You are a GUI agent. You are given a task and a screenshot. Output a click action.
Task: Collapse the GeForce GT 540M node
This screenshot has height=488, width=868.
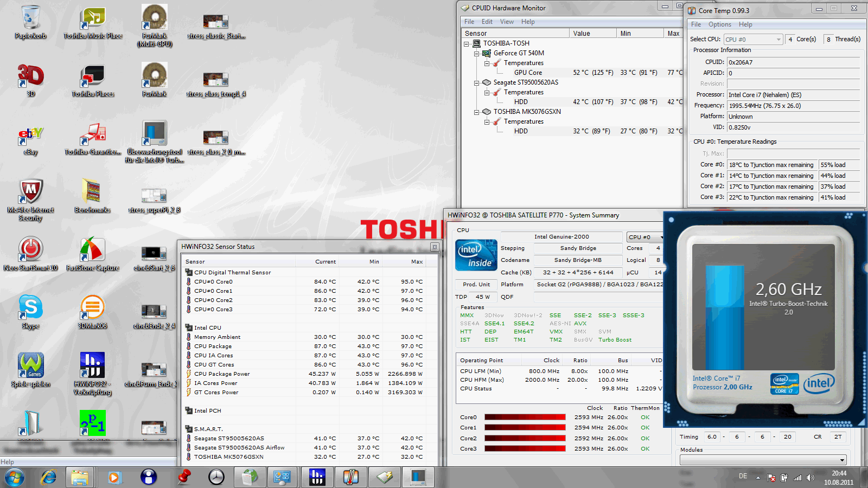[x=477, y=53]
